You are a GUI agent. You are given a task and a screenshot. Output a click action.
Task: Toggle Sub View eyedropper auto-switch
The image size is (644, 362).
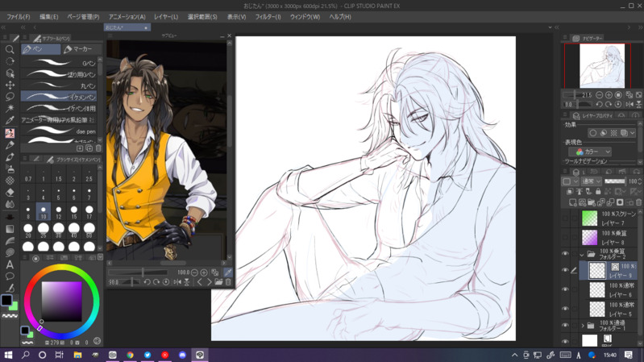pos(228,273)
